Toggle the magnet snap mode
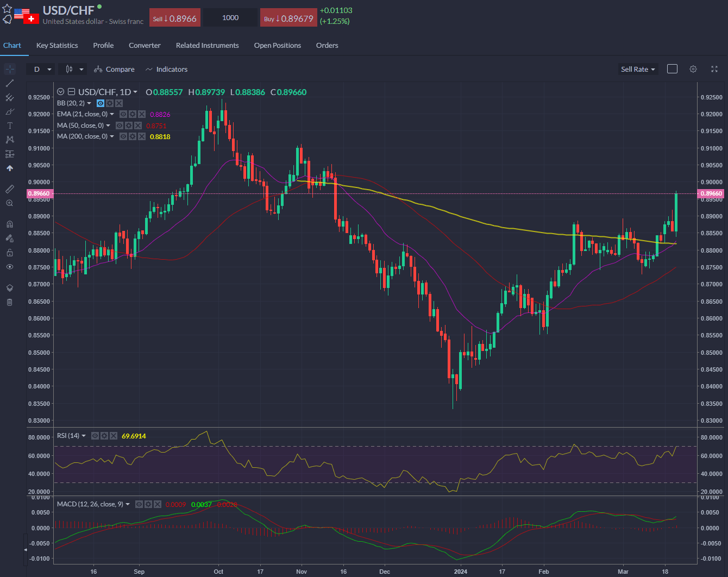 coord(10,224)
